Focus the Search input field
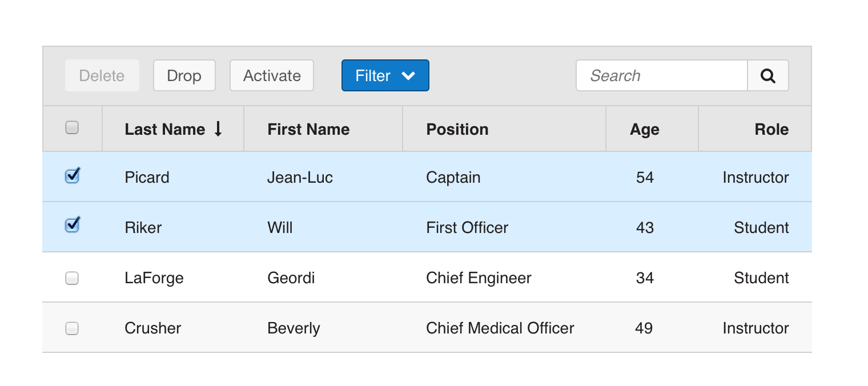The width and height of the screenshot is (868, 386). coord(661,76)
